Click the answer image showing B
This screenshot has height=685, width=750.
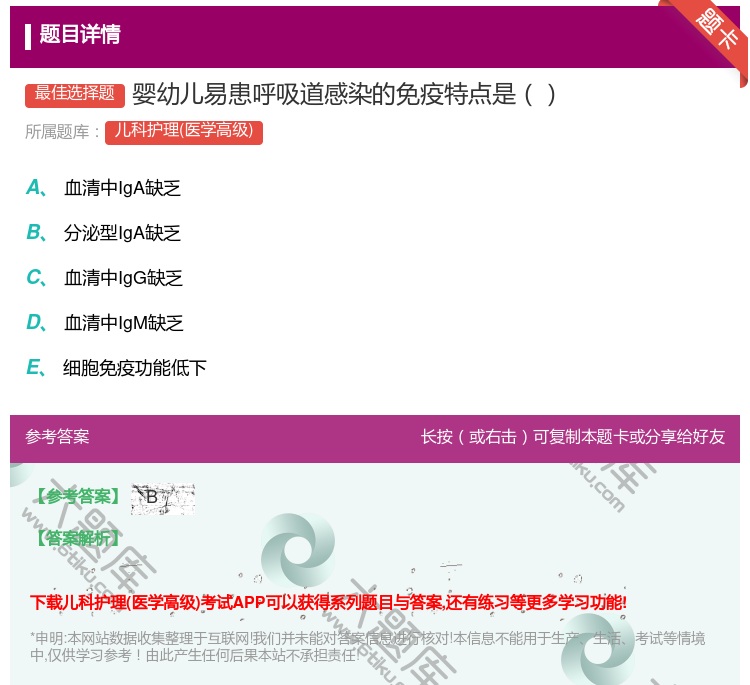click(x=163, y=498)
